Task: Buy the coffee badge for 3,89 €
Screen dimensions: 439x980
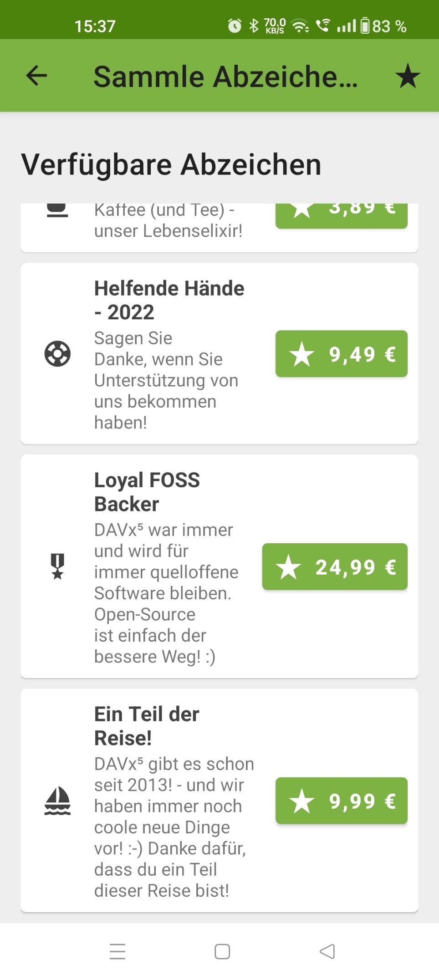Action: pyautogui.click(x=341, y=214)
